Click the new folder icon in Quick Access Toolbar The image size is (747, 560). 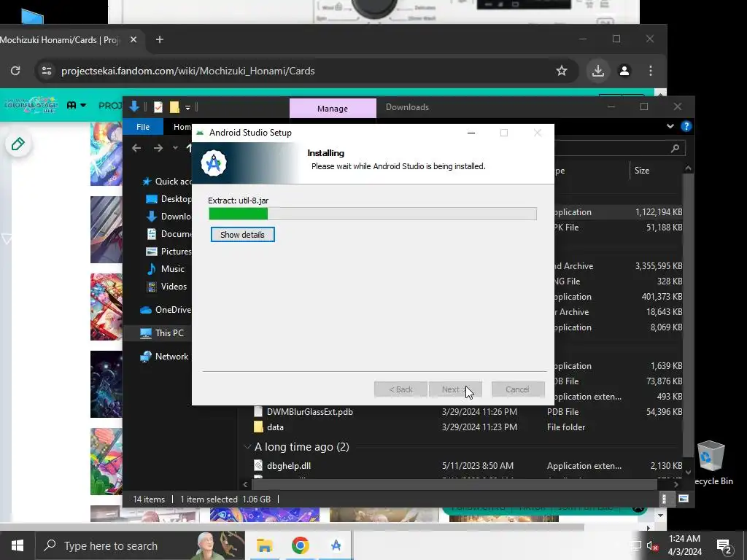click(174, 107)
